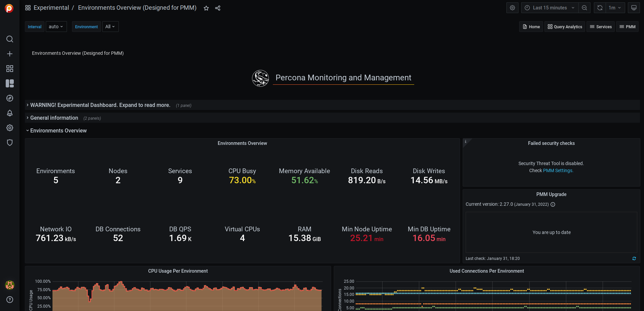Follow the PMM Settings link

pyautogui.click(x=558, y=170)
